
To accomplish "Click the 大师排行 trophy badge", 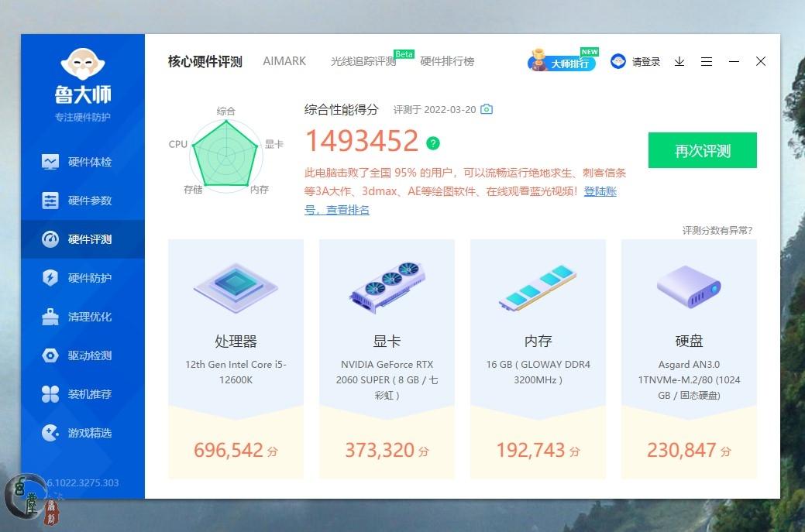I will point(562,60).
